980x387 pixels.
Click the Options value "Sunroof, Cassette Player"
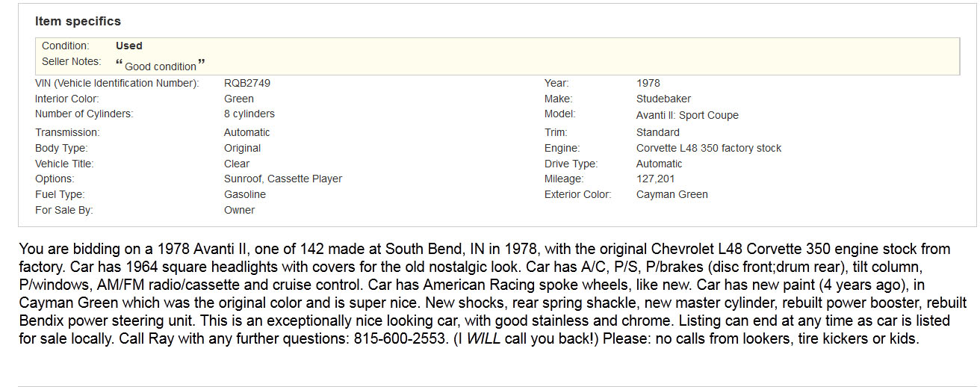pos(283,179)
